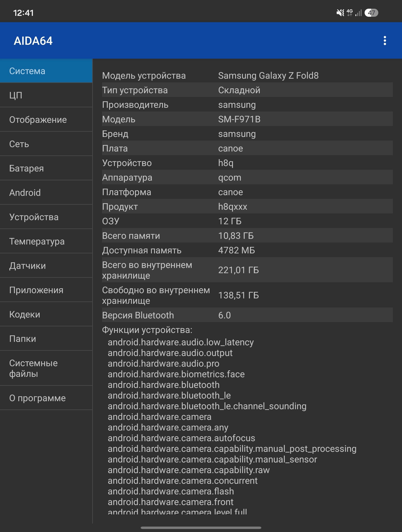Open the О программе section
This screenshot has height=532, width=402.
point(46,398)
